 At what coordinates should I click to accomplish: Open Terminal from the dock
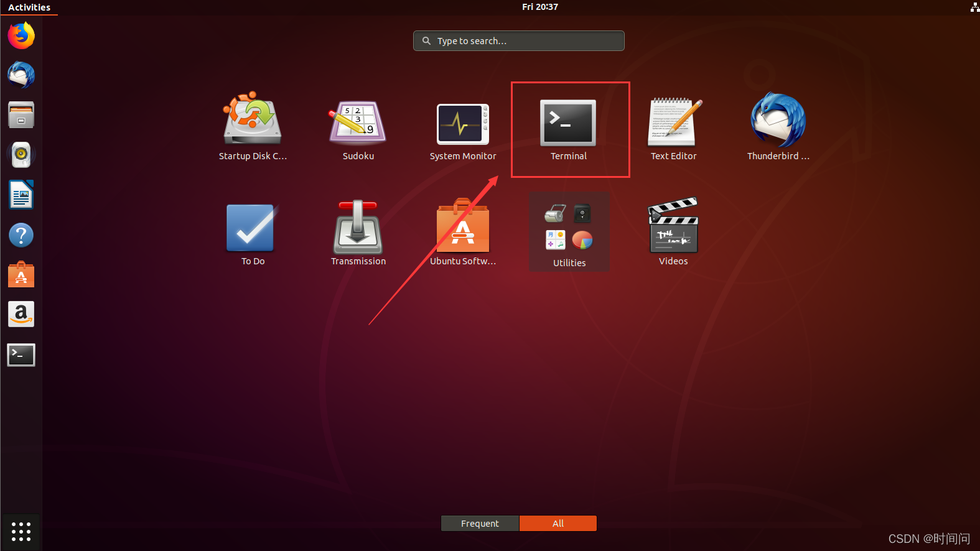pos(21,354)
